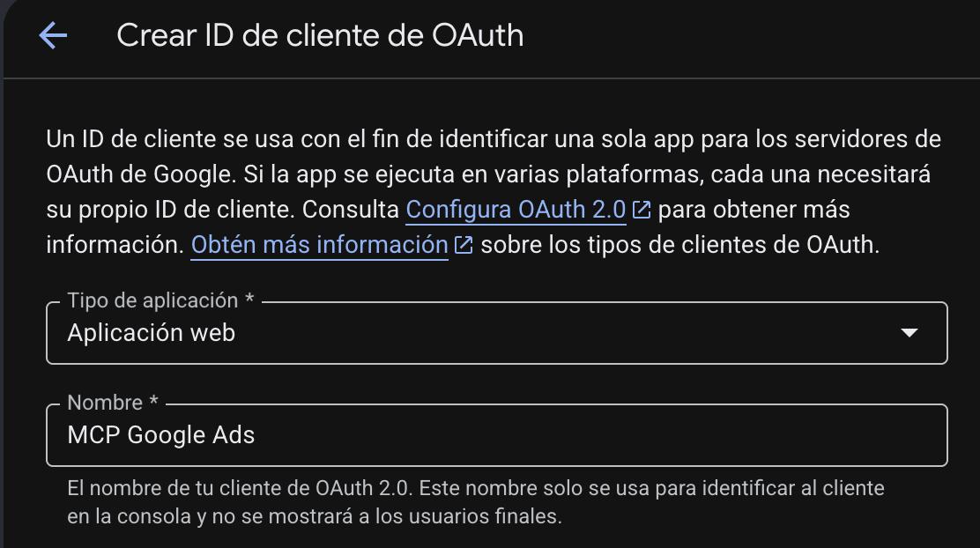Click the helper text El nombre de tu cliente

click(x=476, y=502)
